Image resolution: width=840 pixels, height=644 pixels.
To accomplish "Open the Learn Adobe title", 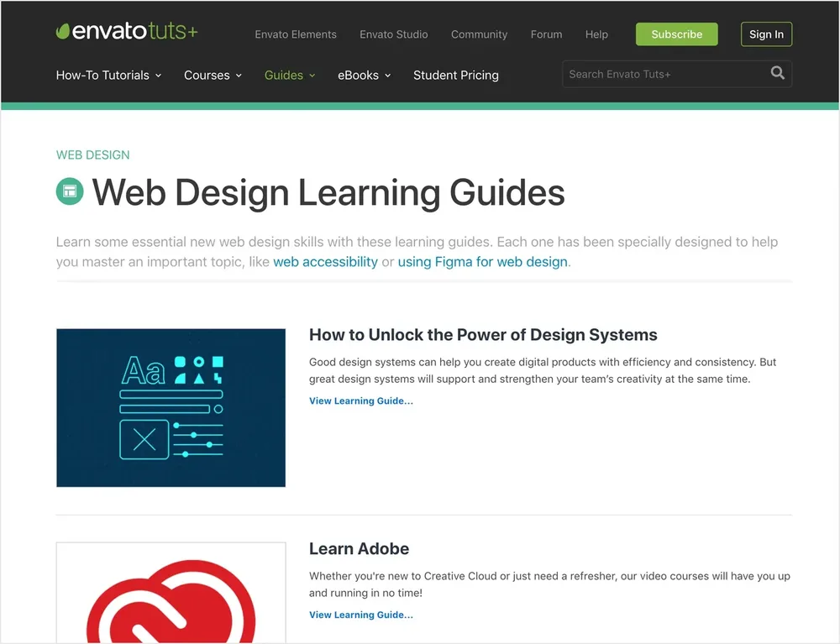I will click(x=359, y=549).
